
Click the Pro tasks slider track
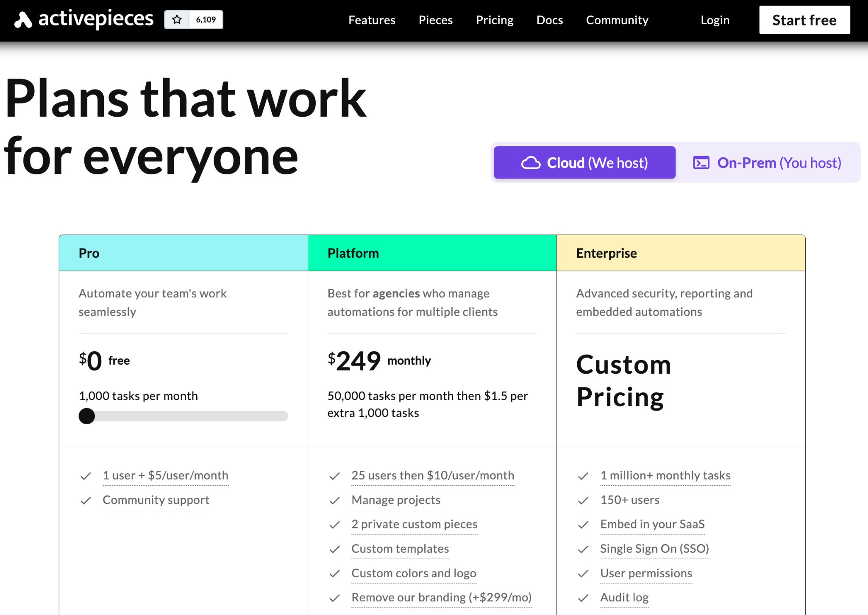(184, 416)
